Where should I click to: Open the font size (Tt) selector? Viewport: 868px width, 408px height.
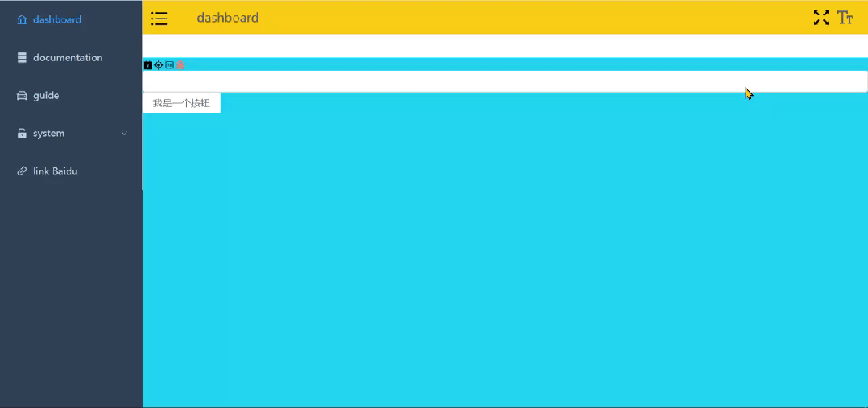pyautogui.click(x=845, y=18)
